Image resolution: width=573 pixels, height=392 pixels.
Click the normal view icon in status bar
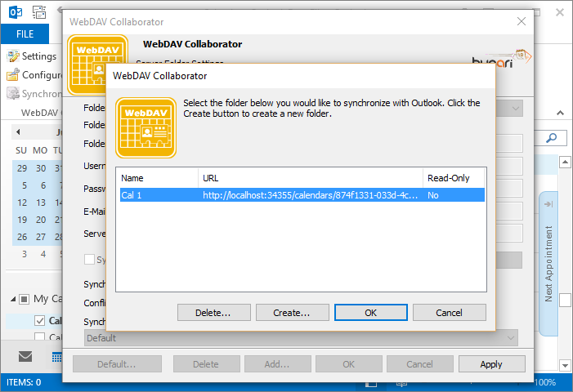(371, 384)
